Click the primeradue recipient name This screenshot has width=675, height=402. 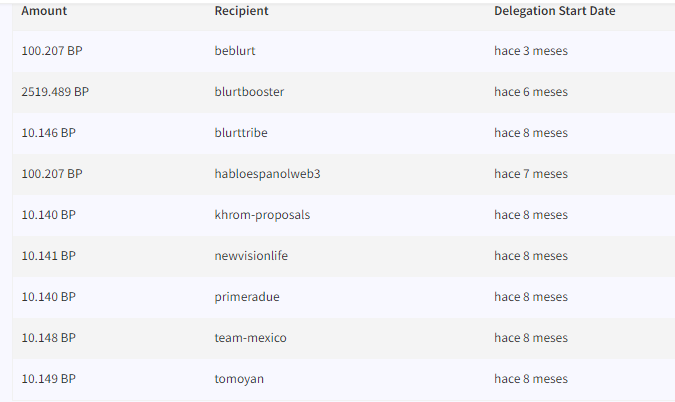pos(247,297)
